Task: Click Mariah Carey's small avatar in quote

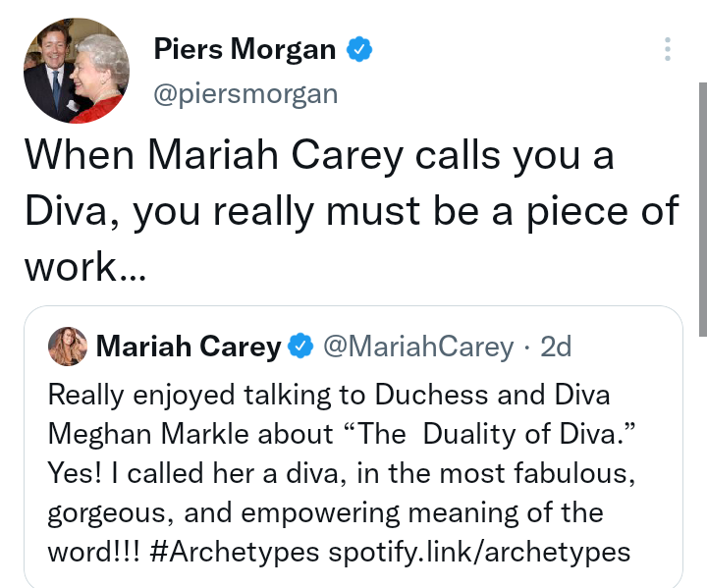Action: click(x=68, y=346)
